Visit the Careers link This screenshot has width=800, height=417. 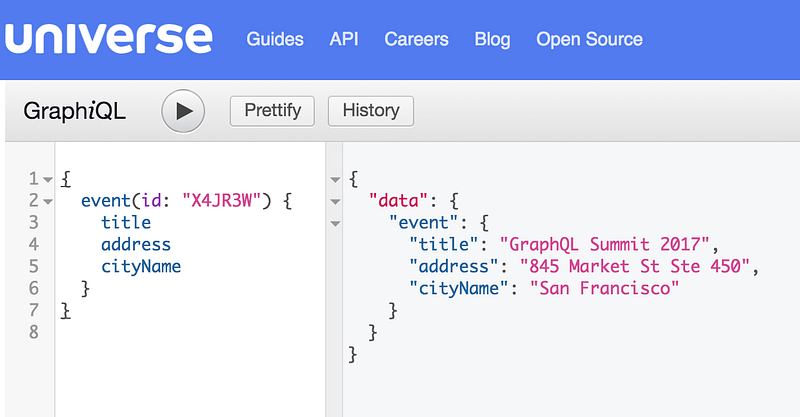click(416, 40)
